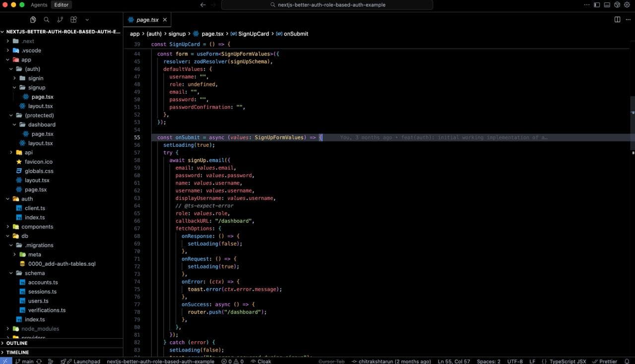Open the Extensions panel
The height and width of the screenshot is (364, 635).
[x=73, y=20]
